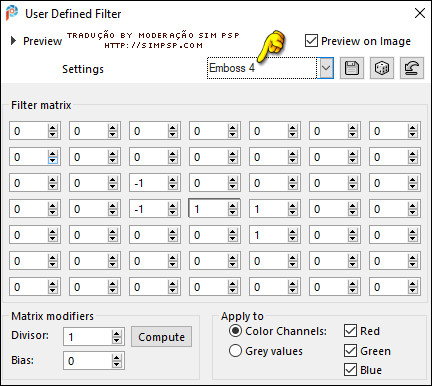
Task: Uncheck the Red color channel
Action: click(350, 331)
